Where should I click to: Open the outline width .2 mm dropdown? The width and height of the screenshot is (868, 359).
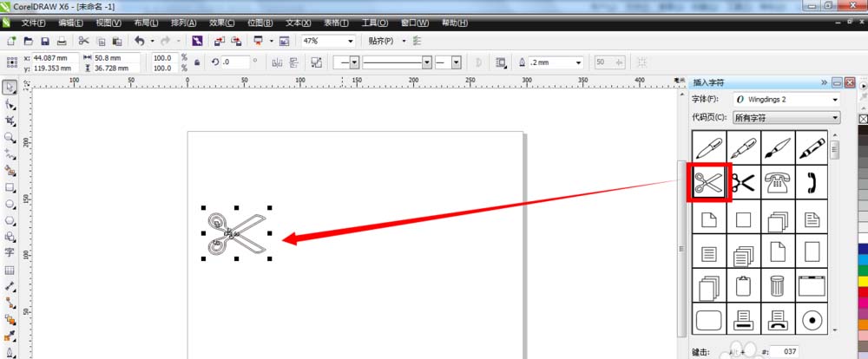579,63
